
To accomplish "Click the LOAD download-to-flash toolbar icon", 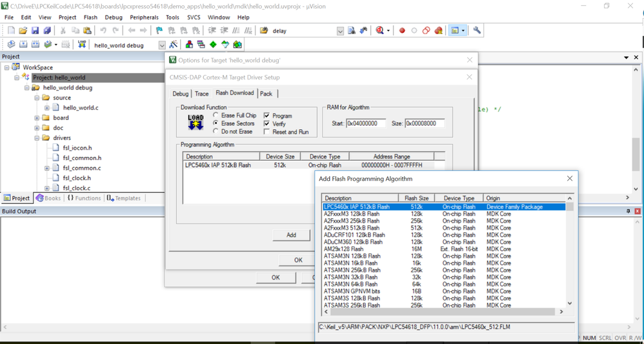I will click(82, 45).
